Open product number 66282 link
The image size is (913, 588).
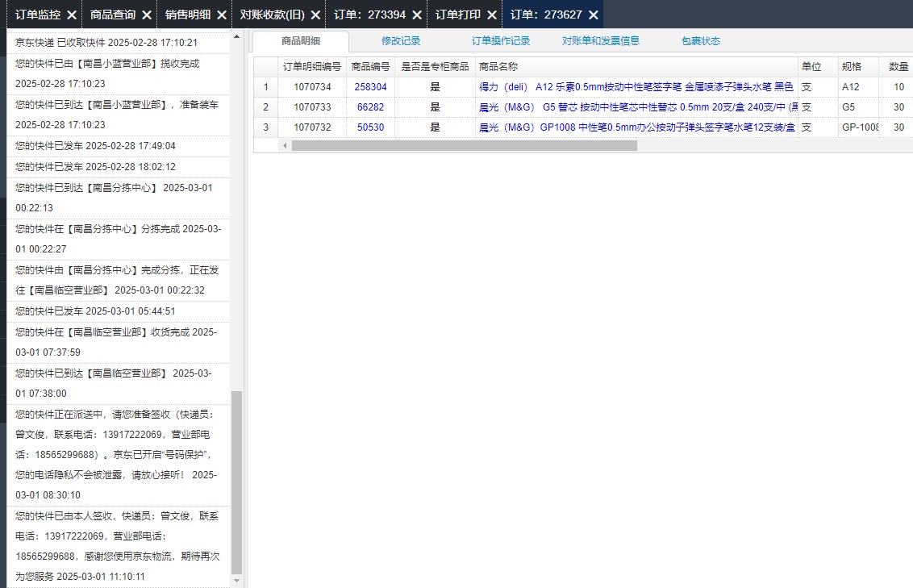click(370, 107)
